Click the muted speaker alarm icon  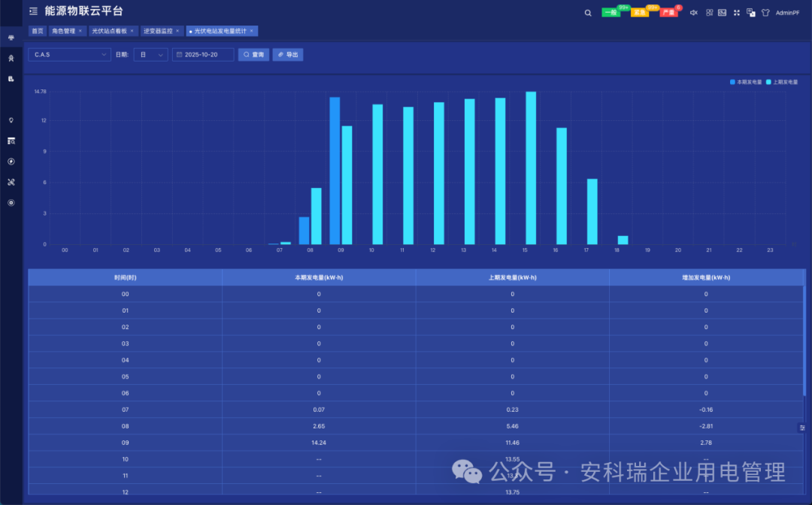(x=693, y=13)
